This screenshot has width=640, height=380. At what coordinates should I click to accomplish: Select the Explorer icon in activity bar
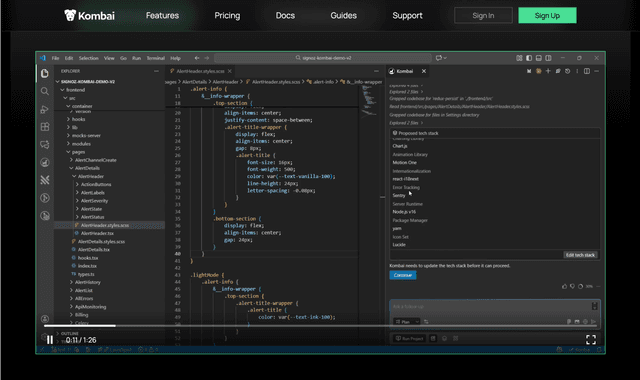[45, 73]
